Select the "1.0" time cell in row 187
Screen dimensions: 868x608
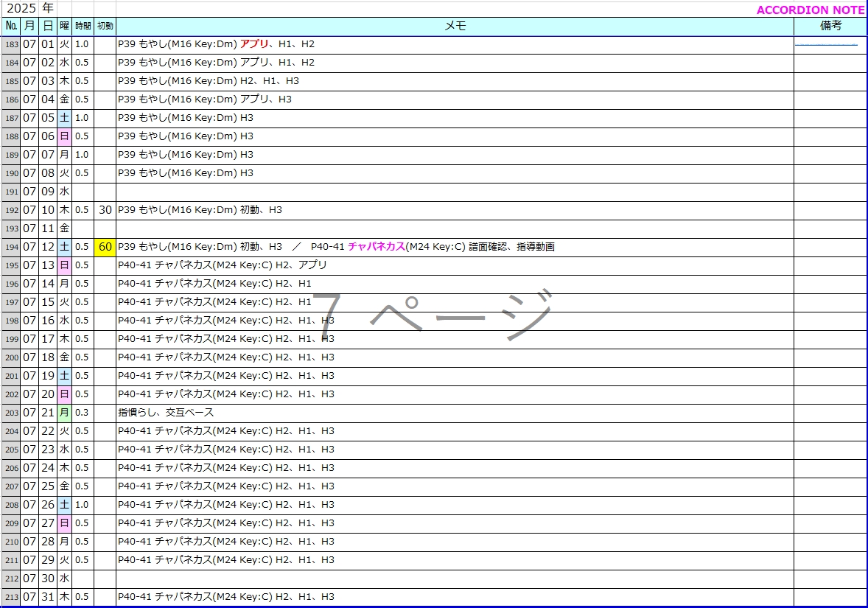(x=83, y=119)
